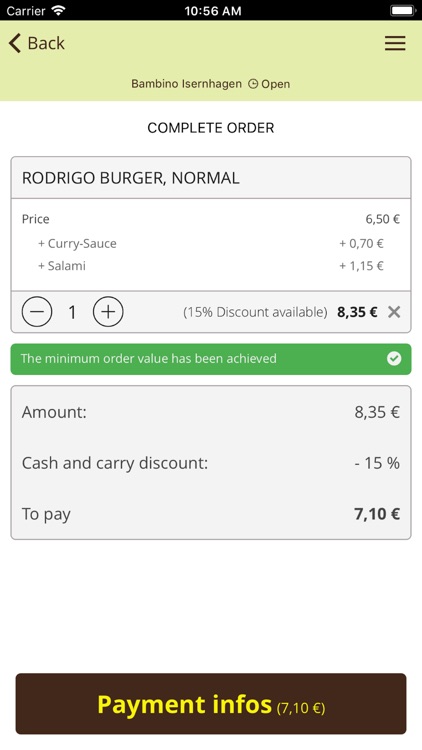Select the Rodrigo Burger, Normal header
422x750 pixels.
tap(211, 178)
